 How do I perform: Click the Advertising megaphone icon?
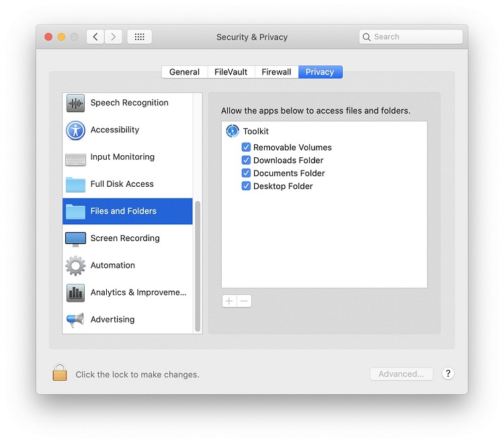[x=75, y=320]
